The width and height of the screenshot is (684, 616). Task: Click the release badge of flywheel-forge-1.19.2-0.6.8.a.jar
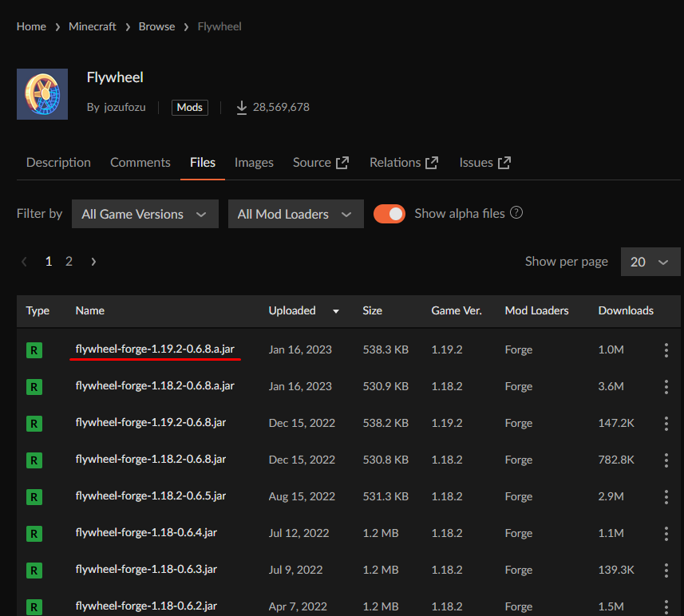[x=34, y=350]
